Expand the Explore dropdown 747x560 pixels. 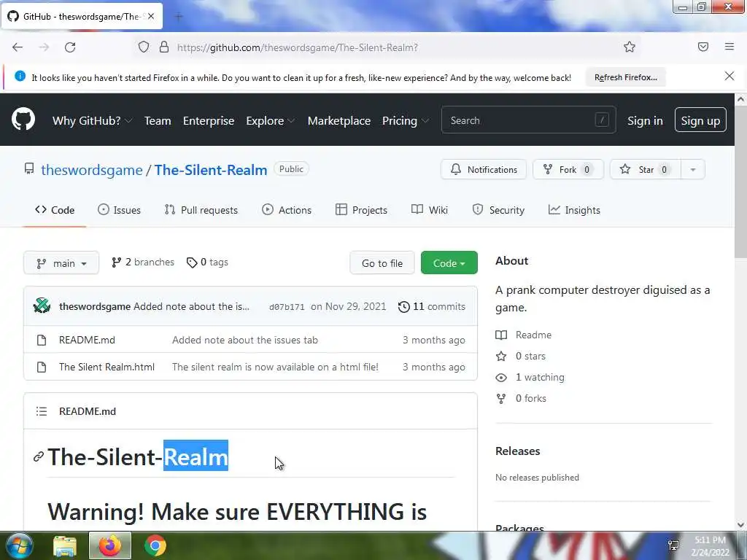coord(271,120)
